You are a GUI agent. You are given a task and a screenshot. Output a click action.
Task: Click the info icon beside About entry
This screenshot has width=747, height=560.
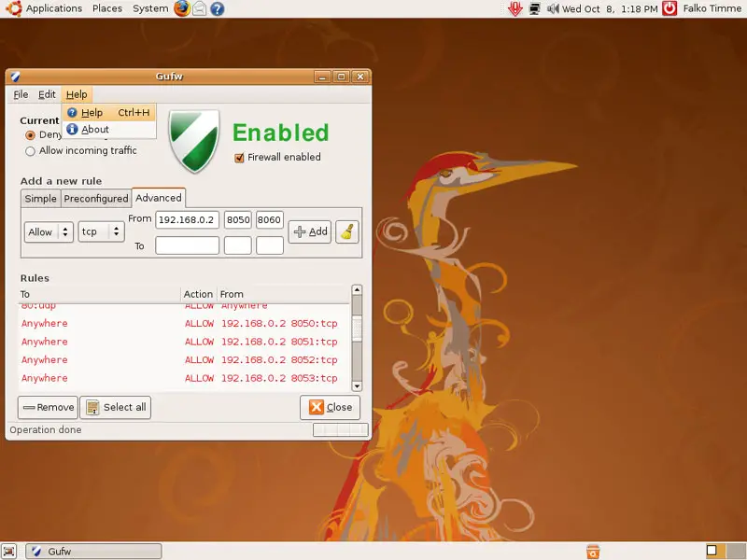pos(72,129)
